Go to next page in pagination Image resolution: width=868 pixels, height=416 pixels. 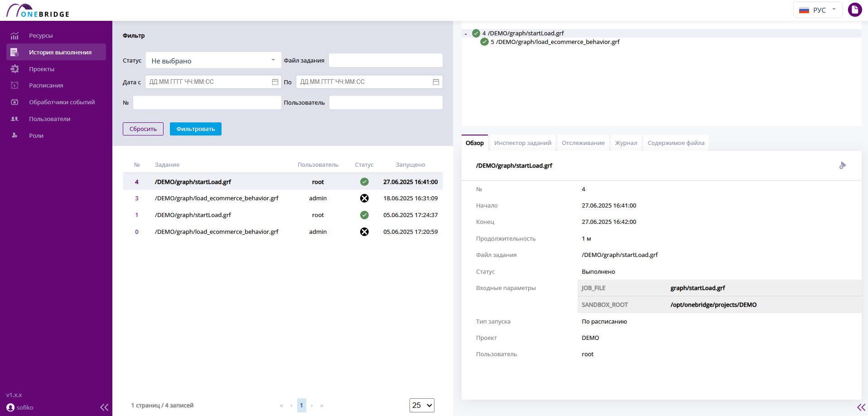coord(312,406)
